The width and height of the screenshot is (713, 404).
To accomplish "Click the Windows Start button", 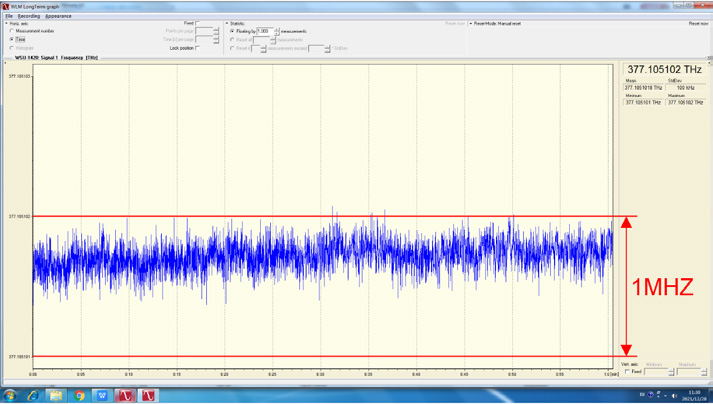I will tap(10, 396).
